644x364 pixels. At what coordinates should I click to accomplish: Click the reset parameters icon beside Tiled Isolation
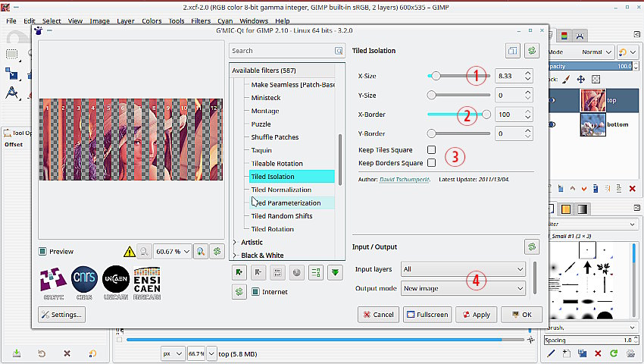tap(532, 51)
